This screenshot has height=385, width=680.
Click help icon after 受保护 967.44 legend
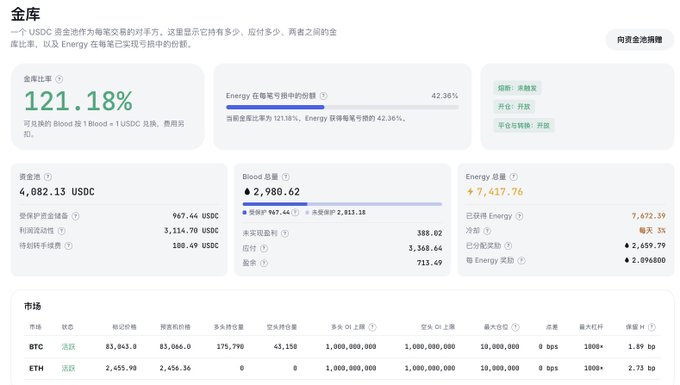tap(295, 212)
